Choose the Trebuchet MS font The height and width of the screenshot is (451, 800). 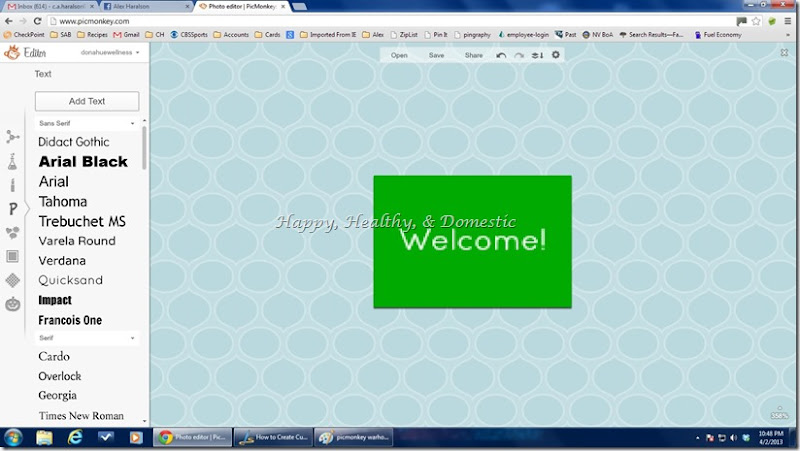point(82,221)
